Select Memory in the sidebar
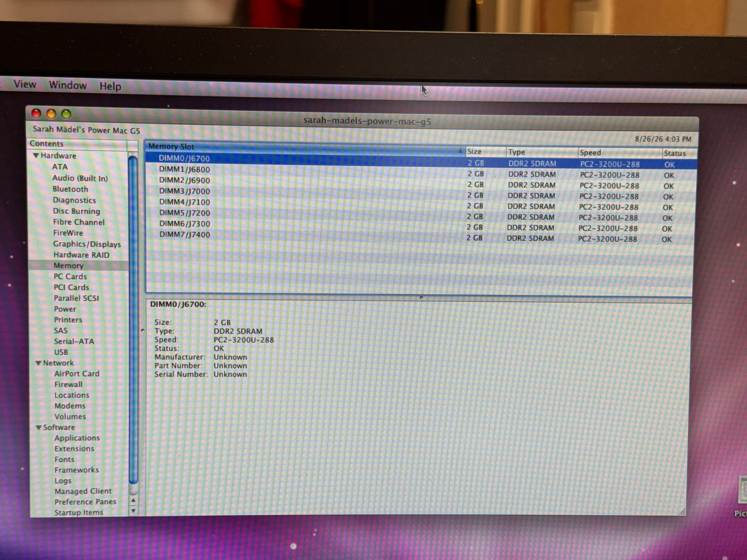 click(69, 266)
